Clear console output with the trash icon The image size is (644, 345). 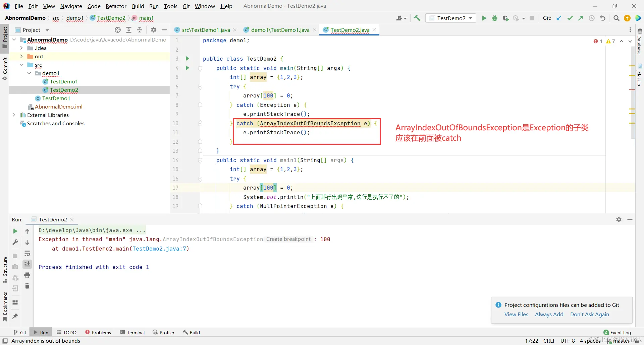tap(27, 286)
